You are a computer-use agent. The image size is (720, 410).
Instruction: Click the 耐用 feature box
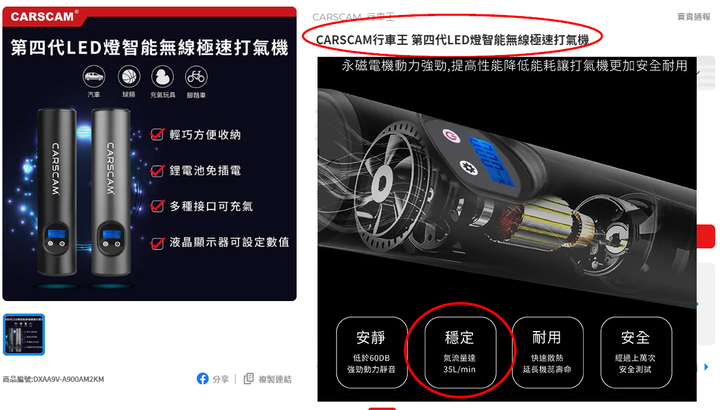tap(547, 352)
